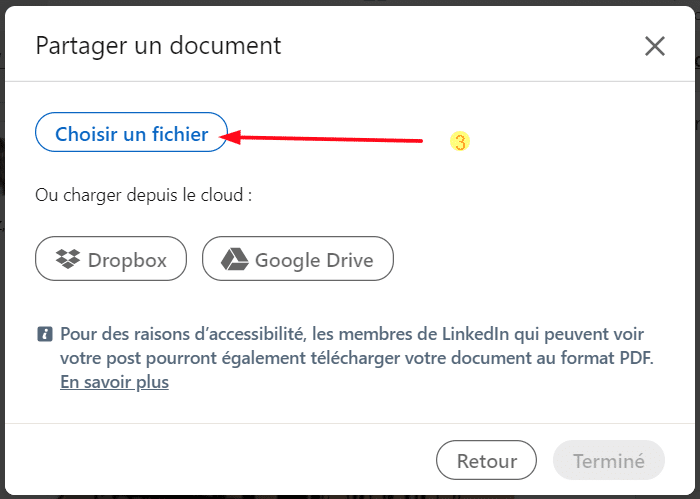Click the Google Drive triangle logo
Image resolution: width=700 pixels, height=499 pixels.
coord(234,259)
